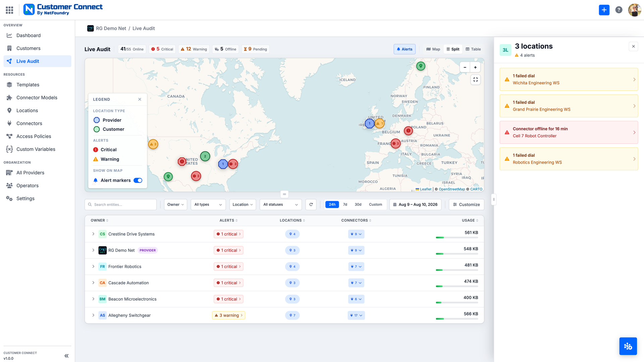644x362 pixels.
Task: Open the help question mark icon
Action: tap(619, 10)
